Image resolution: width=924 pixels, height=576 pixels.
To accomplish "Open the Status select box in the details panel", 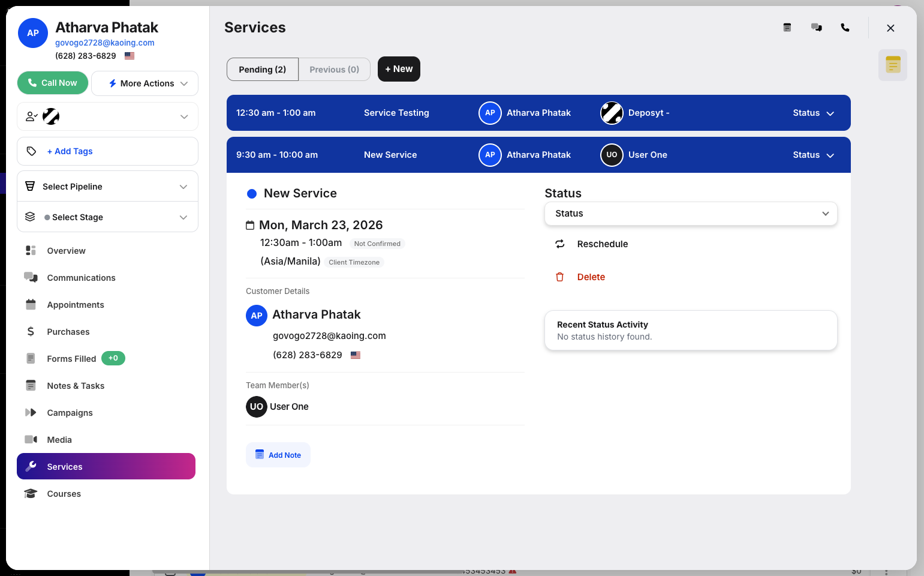I will click(691, 214).
